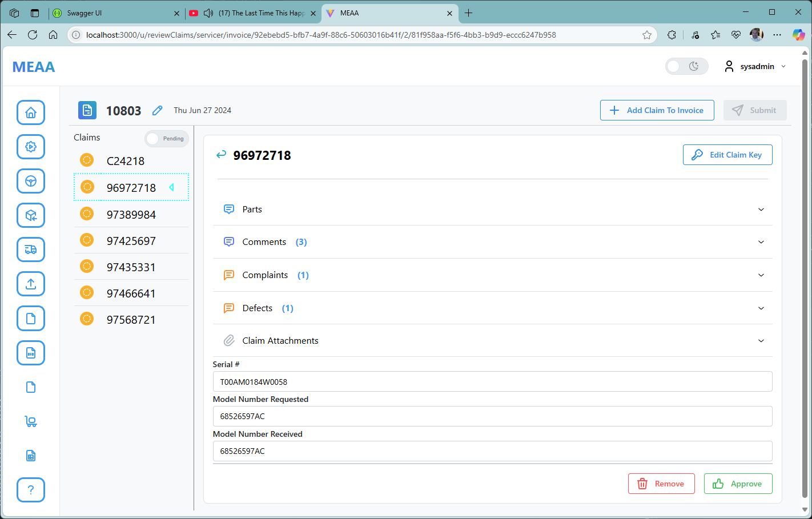Expand the Comments section
The width and height of the screenshot is (812, 519).
[x=492, y=242]
